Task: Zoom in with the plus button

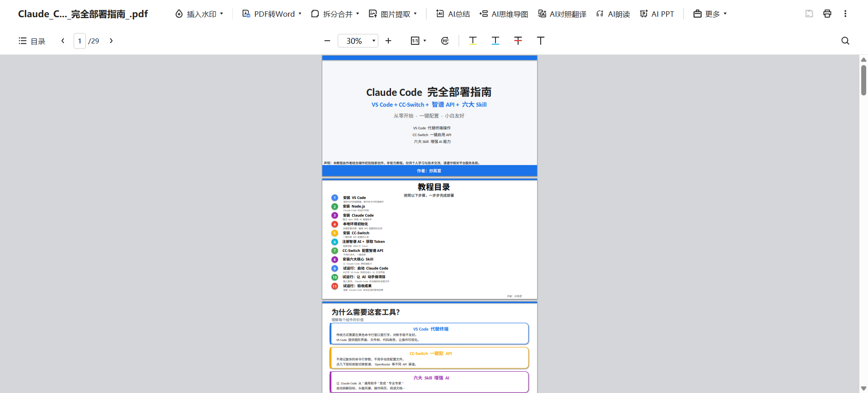Action: (x=388, y=41)
